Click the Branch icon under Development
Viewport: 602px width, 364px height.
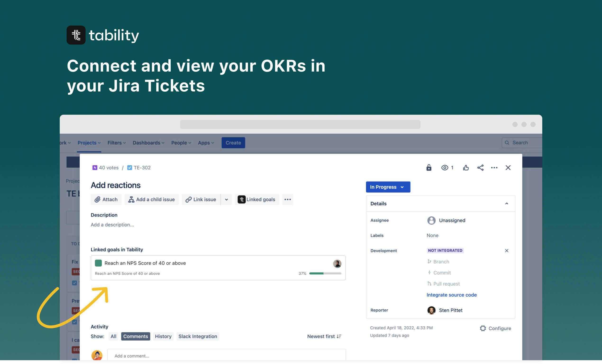(429, 261)
